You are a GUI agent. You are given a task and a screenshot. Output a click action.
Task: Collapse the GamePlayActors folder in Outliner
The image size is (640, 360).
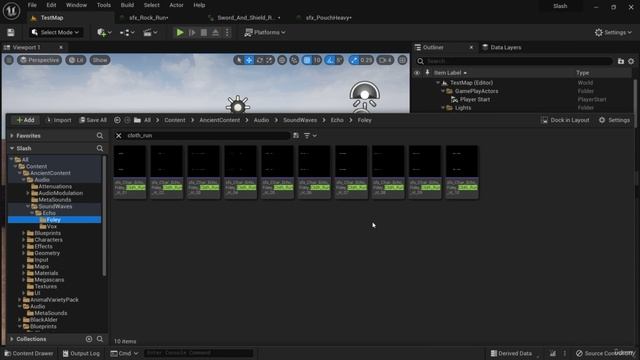click(443, 91)
